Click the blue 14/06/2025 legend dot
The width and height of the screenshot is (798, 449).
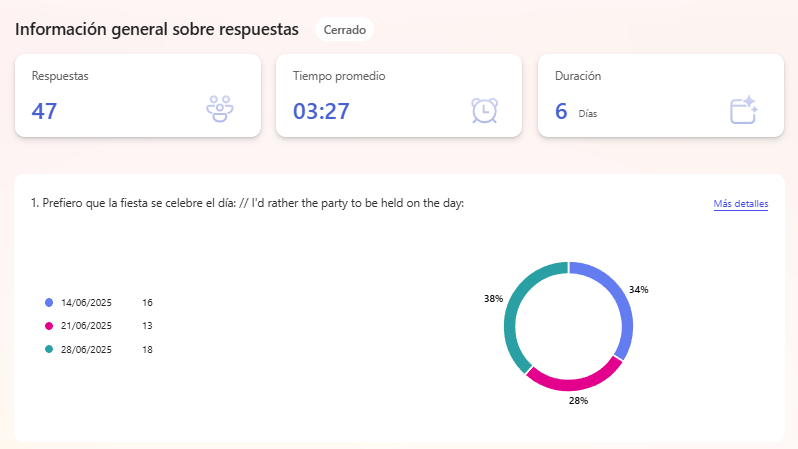pos(49,302)
